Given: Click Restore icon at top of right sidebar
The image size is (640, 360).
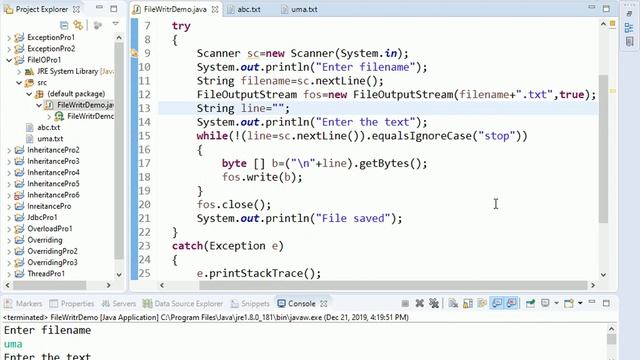Looking at the screenshot, I should pyautogui.click(x=629, y=14).
